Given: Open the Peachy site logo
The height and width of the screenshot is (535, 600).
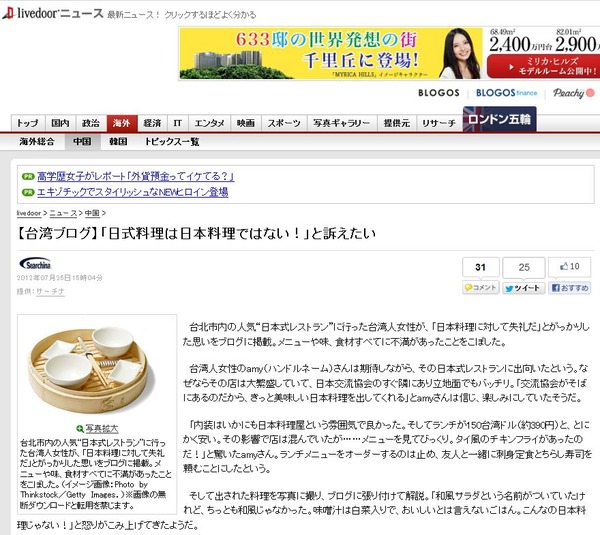Looking at the screenshot, I should pos(573,93).
